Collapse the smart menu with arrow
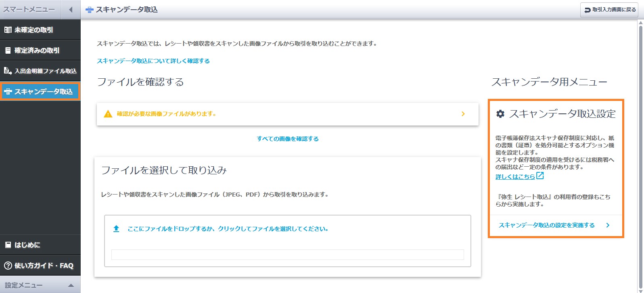The image size is (644, 293). pyautogui.click(x=71, y=10)
